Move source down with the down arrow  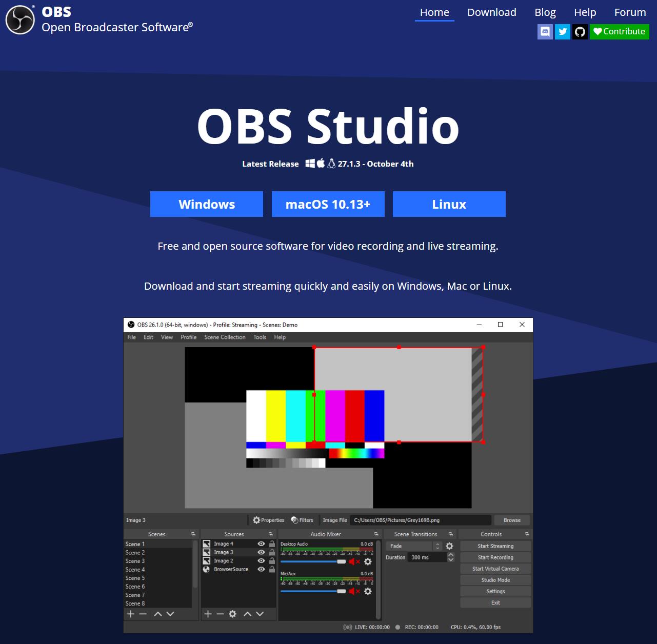[x=260, y=614]
